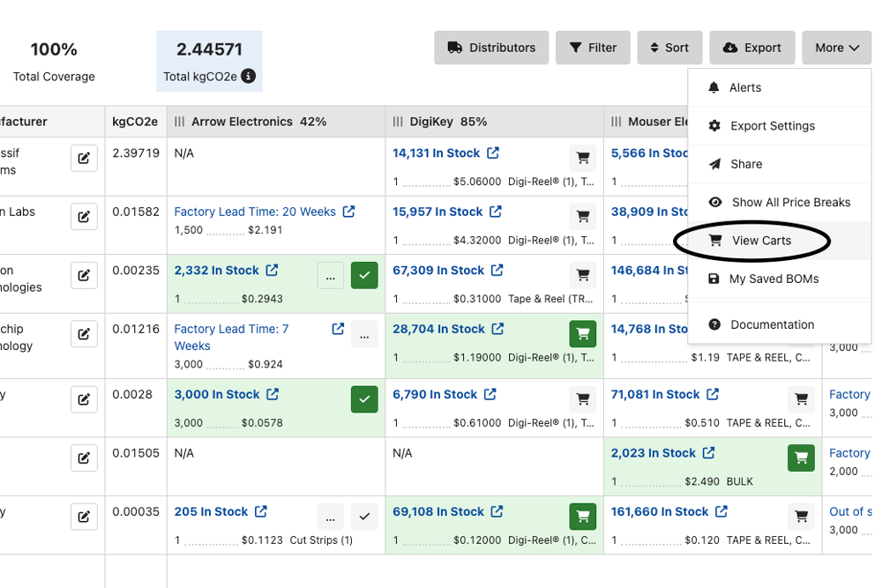This screenshot has width=882, height=588.
Task: Toggle green checkmark on Arrow 2,332 In Stock
Action: (x=364, y=276)
